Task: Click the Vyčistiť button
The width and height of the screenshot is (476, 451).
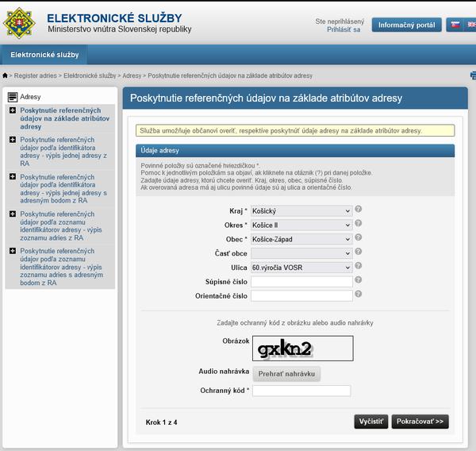Action: click(x=370, y=422)
